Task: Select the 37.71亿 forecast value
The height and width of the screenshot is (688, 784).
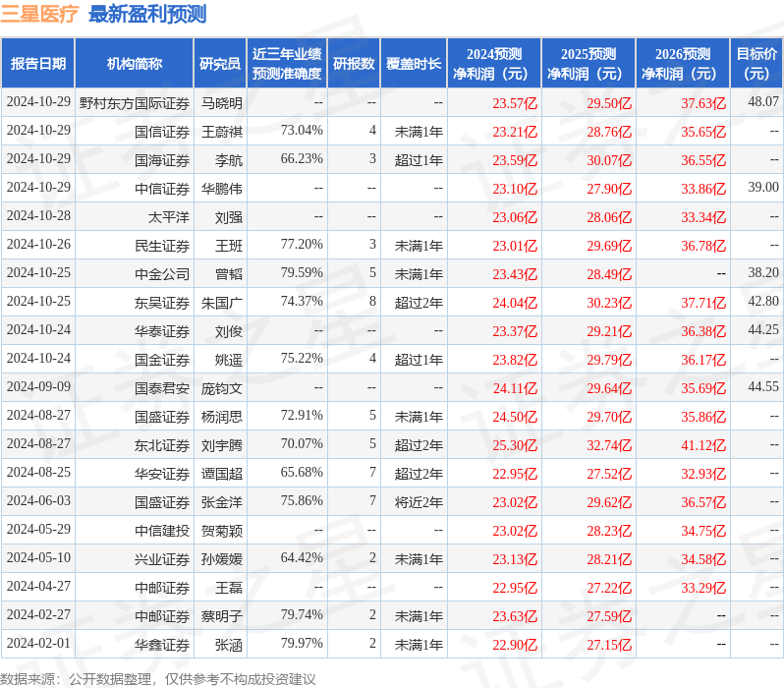Action: [703, 304]
